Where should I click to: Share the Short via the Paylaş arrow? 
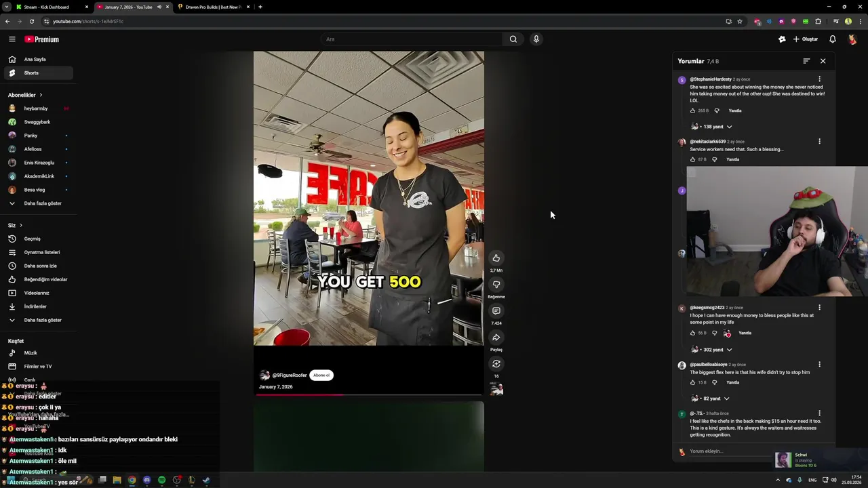click(496, 338)
